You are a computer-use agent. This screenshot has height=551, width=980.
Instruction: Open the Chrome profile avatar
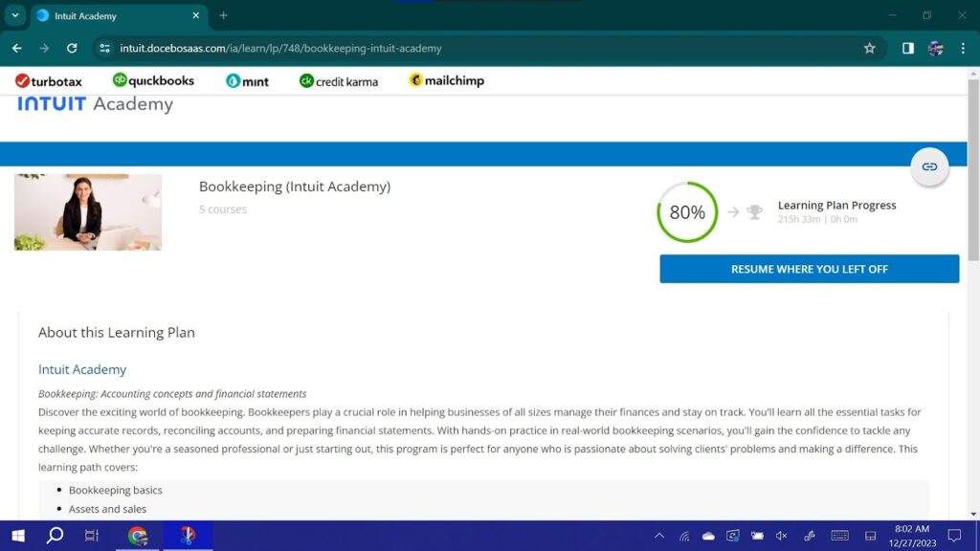[x=936, y=48]
